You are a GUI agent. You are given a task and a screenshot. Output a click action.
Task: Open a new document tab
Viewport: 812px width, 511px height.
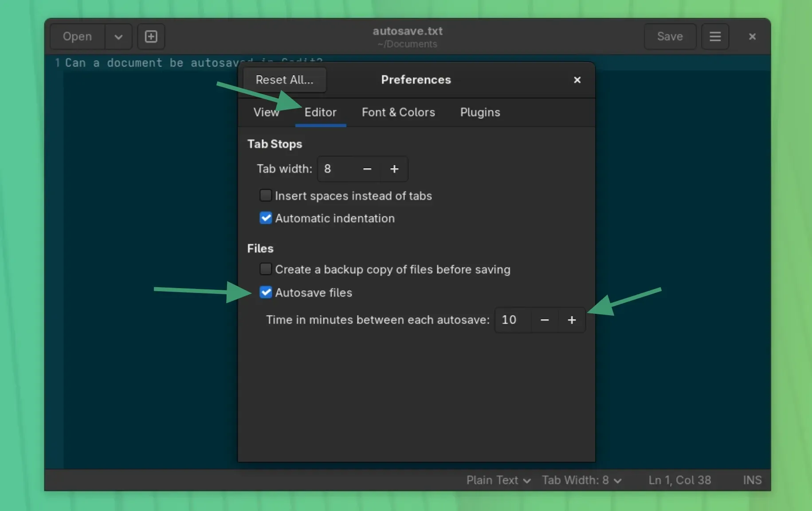151,36
